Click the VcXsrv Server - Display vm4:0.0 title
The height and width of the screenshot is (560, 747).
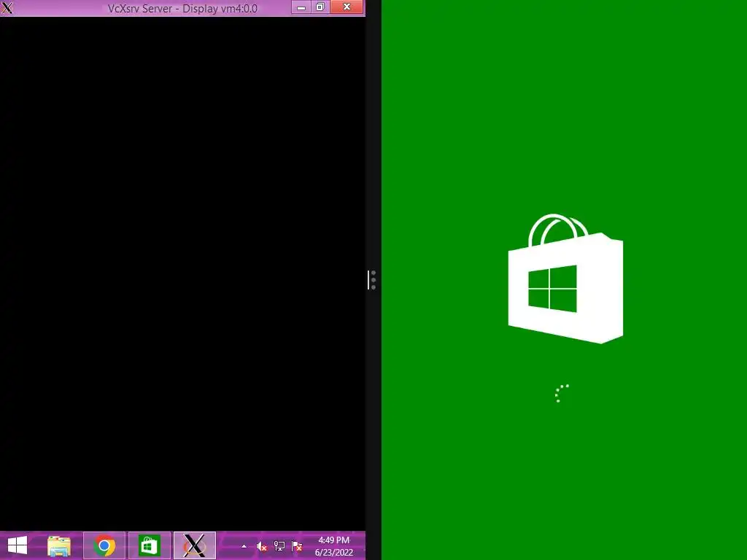(x=182, y=9)
